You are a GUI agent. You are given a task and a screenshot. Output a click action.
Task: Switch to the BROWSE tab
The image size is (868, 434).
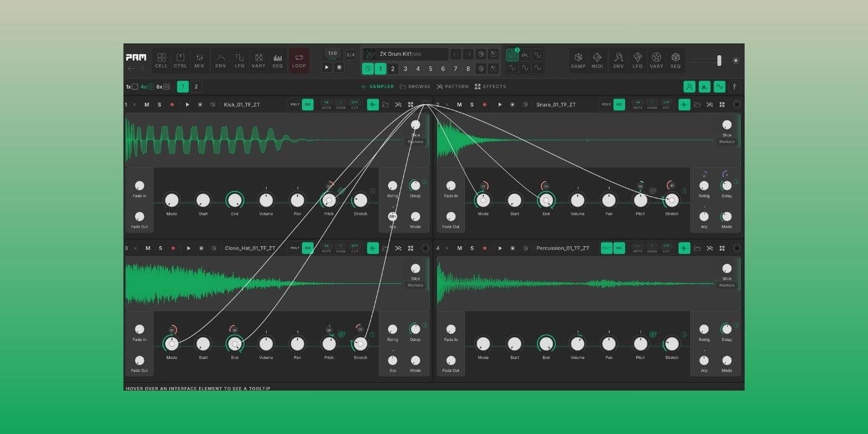(415, 87)
